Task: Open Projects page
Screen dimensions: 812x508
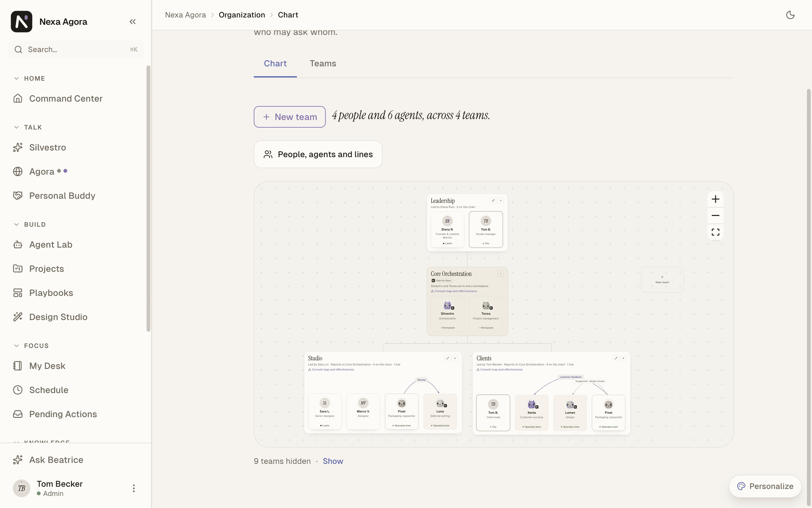Action: (76, 269)
